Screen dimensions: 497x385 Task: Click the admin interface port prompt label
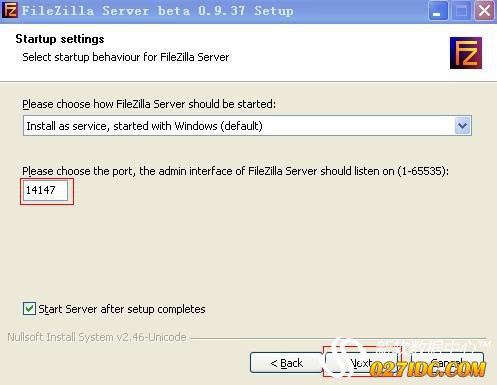pyautogui.click(x=235, y=171)
